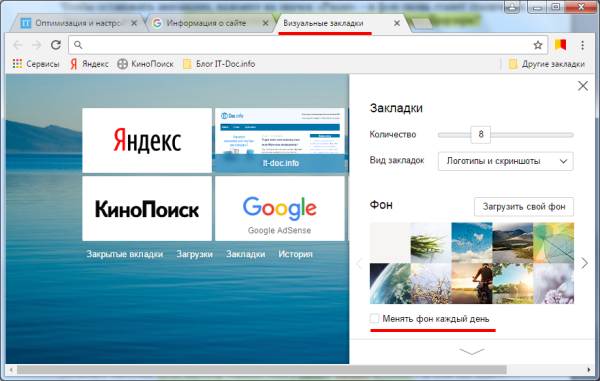Open the Яндекс bookmark in bookmarks bar
Screen dimensions: 600x381
click(x=90, y=64)
